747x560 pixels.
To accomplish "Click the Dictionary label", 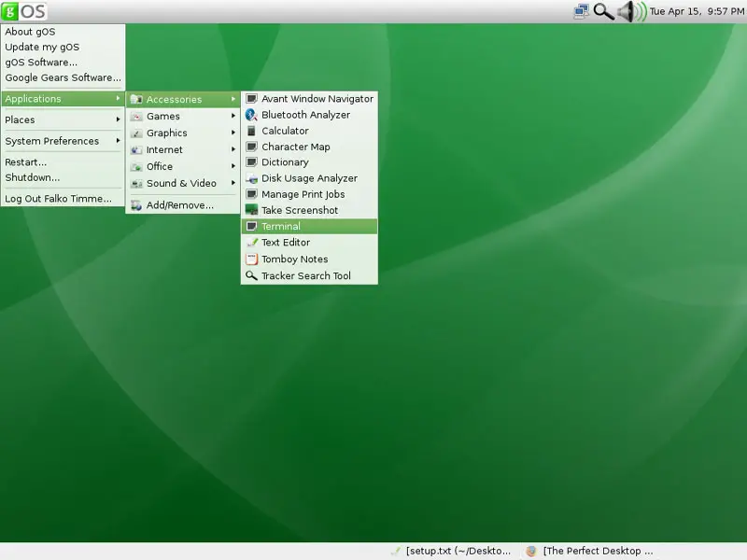I will pyautogui.click(x=285, y=162).
